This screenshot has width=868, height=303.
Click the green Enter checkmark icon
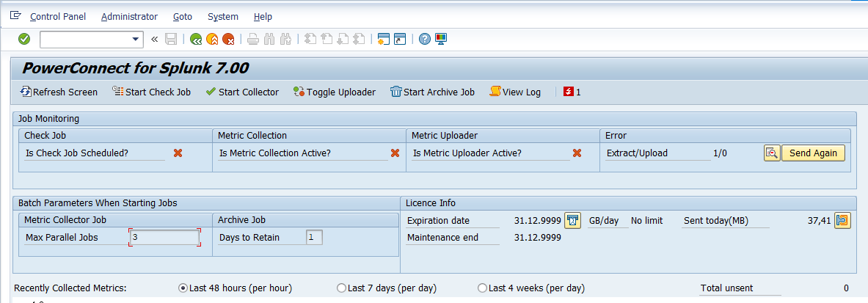24,39
